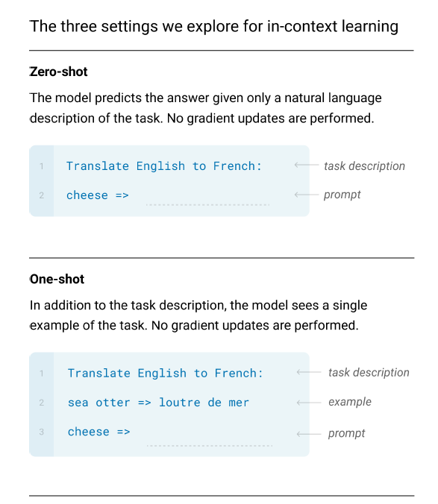Click 'task description' label in the Zero-shot section

coord(364,166)
